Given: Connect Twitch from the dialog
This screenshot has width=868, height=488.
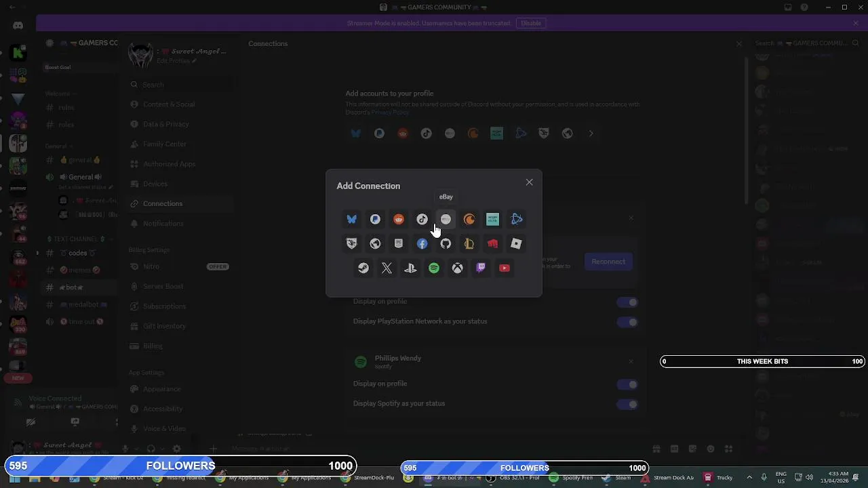Looking at the screenshot, I should tap(481, 268).
